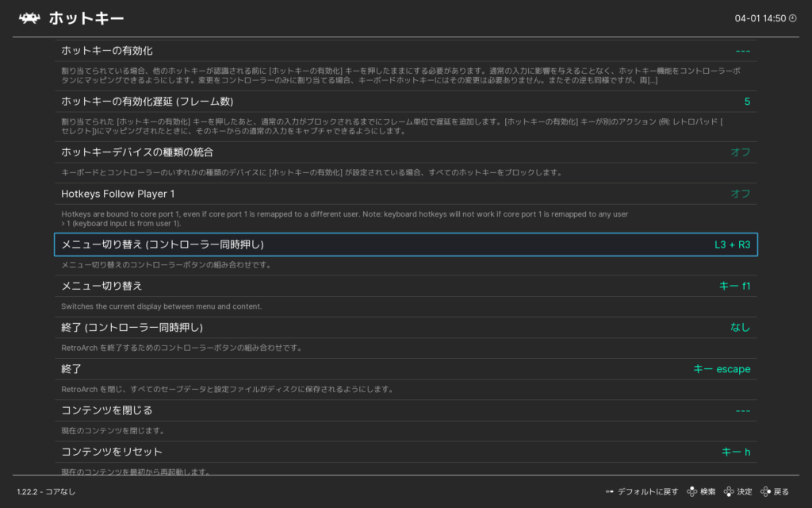Screen dimensions: 812x508
Task: Click the ホットキー page title
Action: point(86,18)
